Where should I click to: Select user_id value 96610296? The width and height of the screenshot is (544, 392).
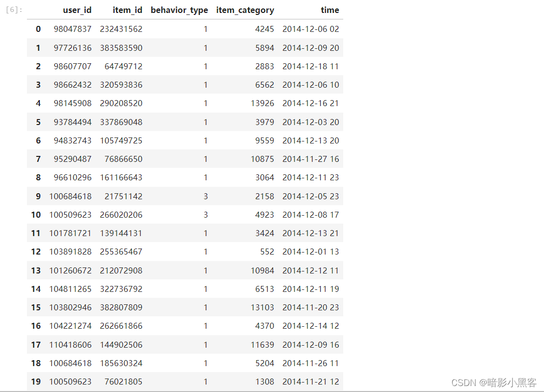coord(73,177)
